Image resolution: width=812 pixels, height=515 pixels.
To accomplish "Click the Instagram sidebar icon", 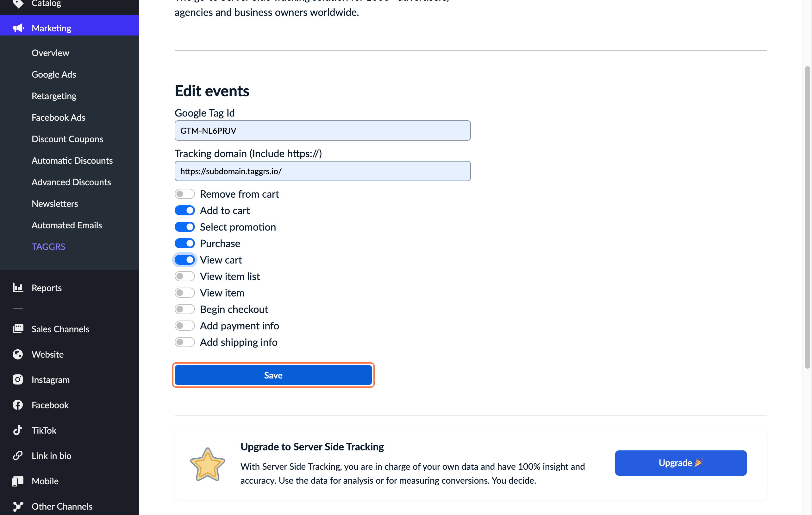I will tap(17, 379).
